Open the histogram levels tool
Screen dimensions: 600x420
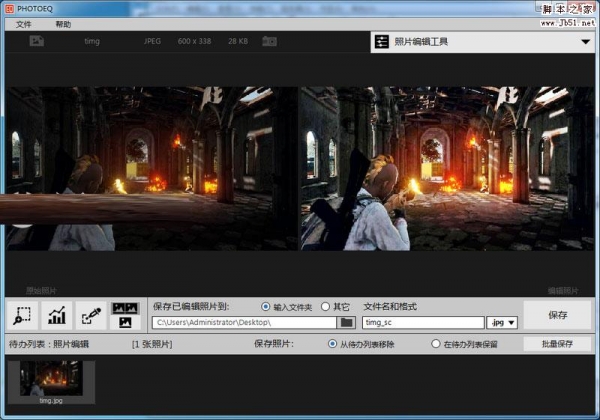tap(57, 315)
